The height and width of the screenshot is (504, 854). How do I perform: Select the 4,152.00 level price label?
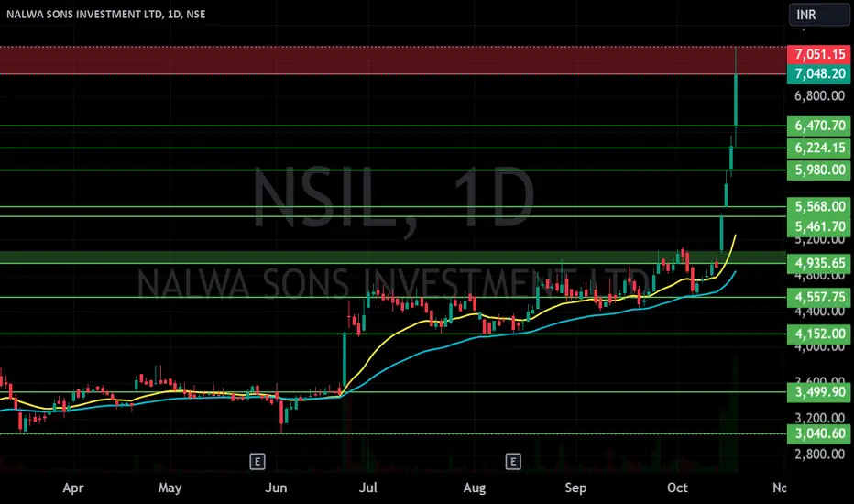click(x=818, y=334)
